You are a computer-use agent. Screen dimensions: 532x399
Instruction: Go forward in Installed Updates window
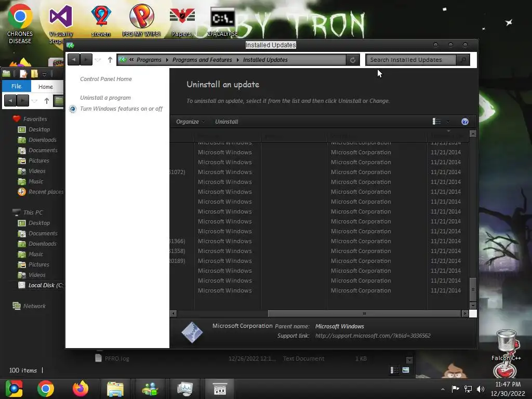tap(86, 60)
